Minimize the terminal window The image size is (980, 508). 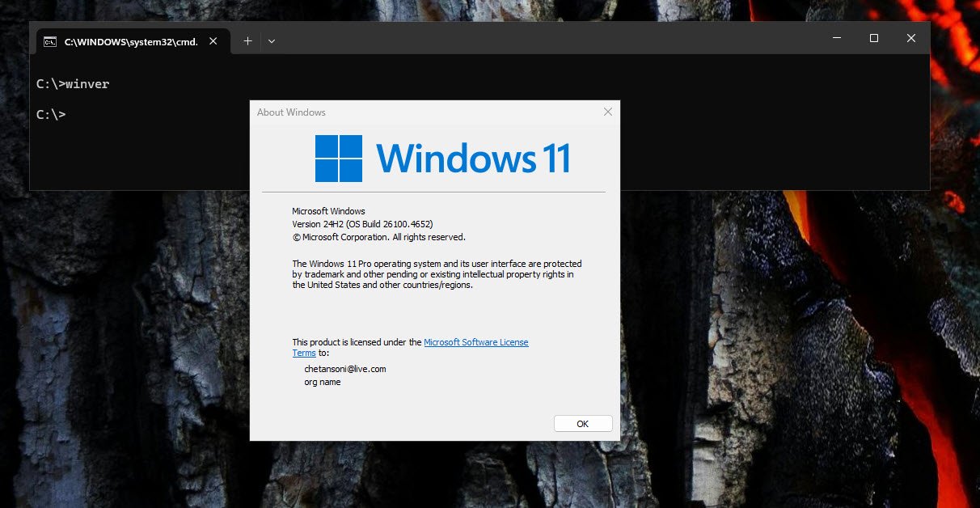pos(837,38)
